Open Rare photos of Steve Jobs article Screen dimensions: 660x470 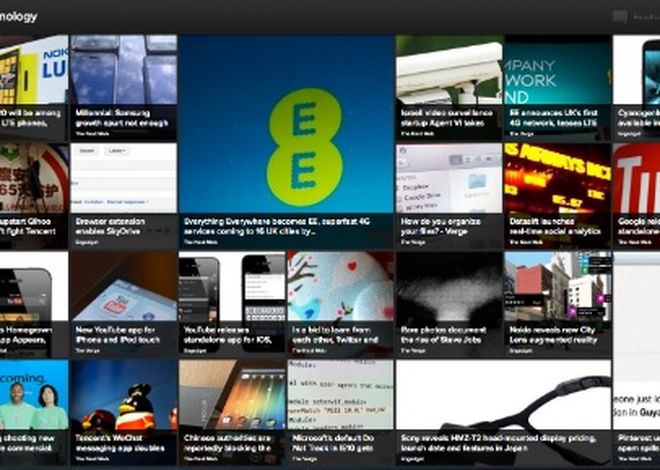tap(449, 304)
